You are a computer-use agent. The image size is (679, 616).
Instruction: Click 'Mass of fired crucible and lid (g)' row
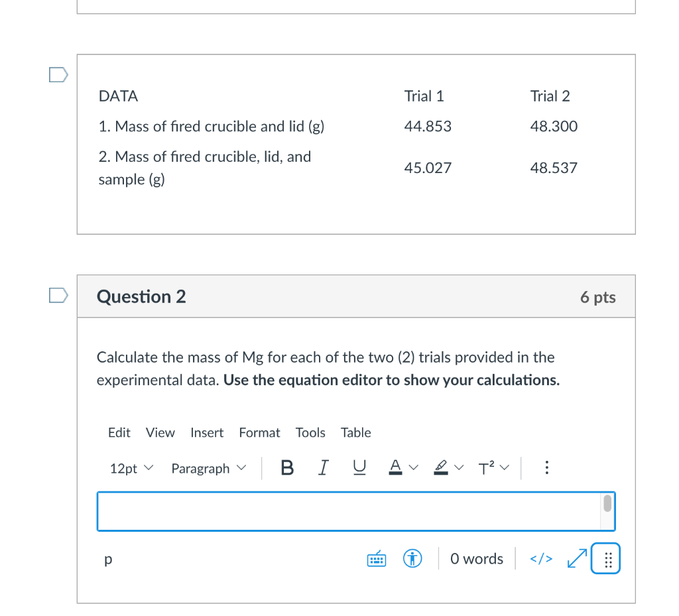212,127
